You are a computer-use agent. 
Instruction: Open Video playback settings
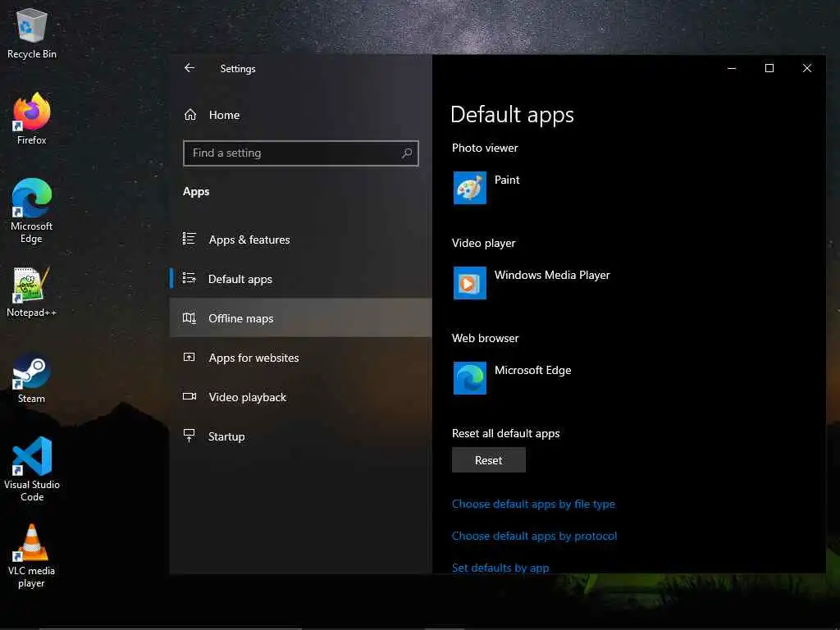pyautogui.click(x=300, y=397)
